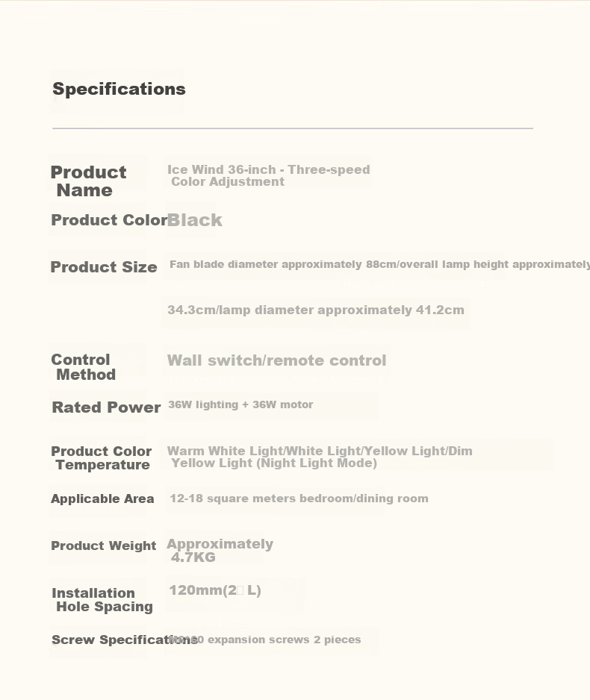
Task: Select the Product Color label
Action: coord(109,220)
